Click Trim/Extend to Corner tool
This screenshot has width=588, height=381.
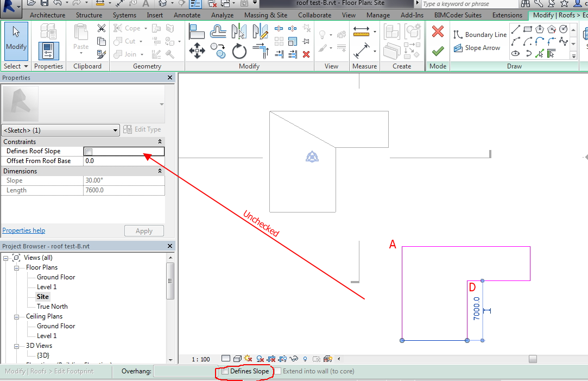pos(260,51)
